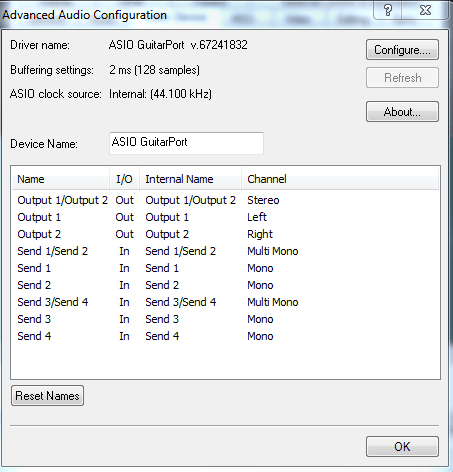This screenshot has width=453, height=472.
Task: Click Internal Name cell Send 3/Send 4
Action: [x=181, y=302]
